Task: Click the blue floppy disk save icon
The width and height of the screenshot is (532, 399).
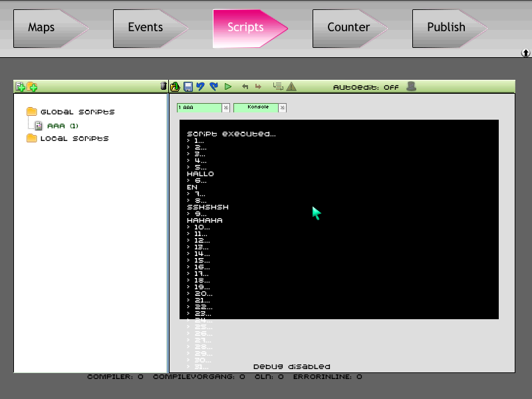Action: click(x=188, y=87)
